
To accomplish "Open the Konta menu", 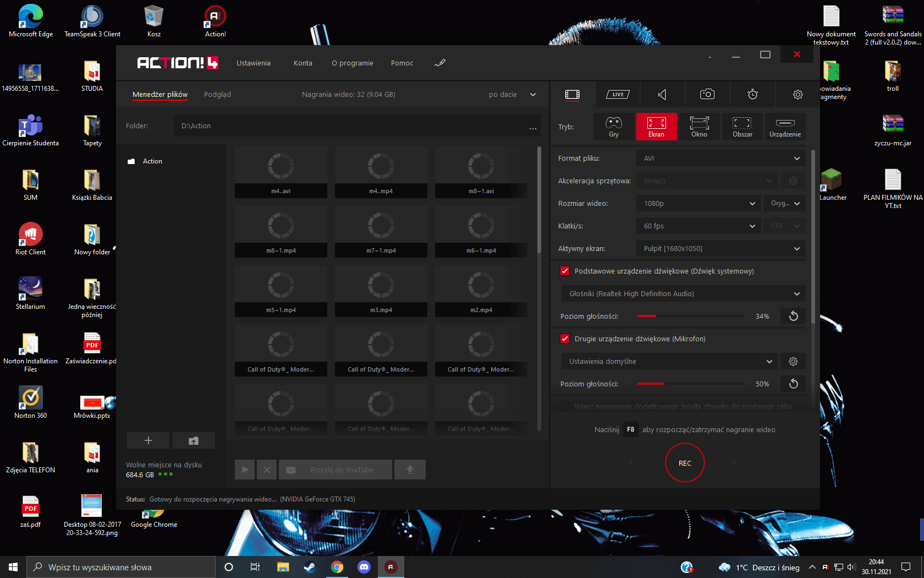I will coord(303,63).
